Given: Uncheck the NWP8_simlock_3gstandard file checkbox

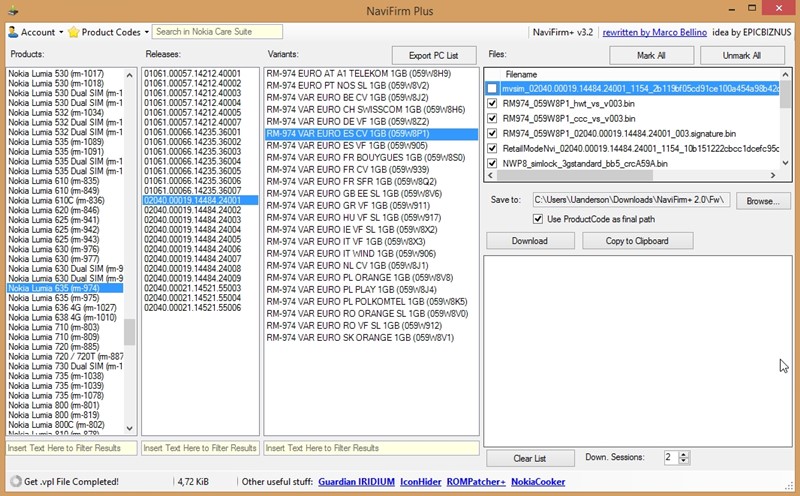Looking at the screenshot, I should [x=492, y=163].
